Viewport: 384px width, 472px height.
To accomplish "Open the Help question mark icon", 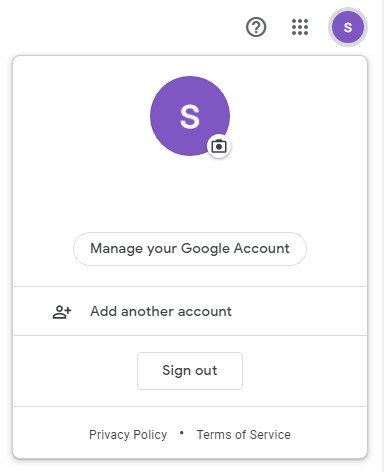I will tap(256, 27).
